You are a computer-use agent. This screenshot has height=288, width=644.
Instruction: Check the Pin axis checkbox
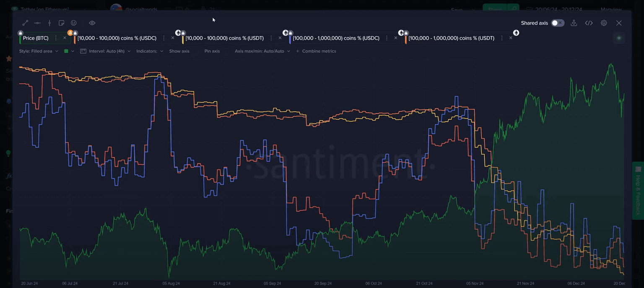(x=212, y=51)
